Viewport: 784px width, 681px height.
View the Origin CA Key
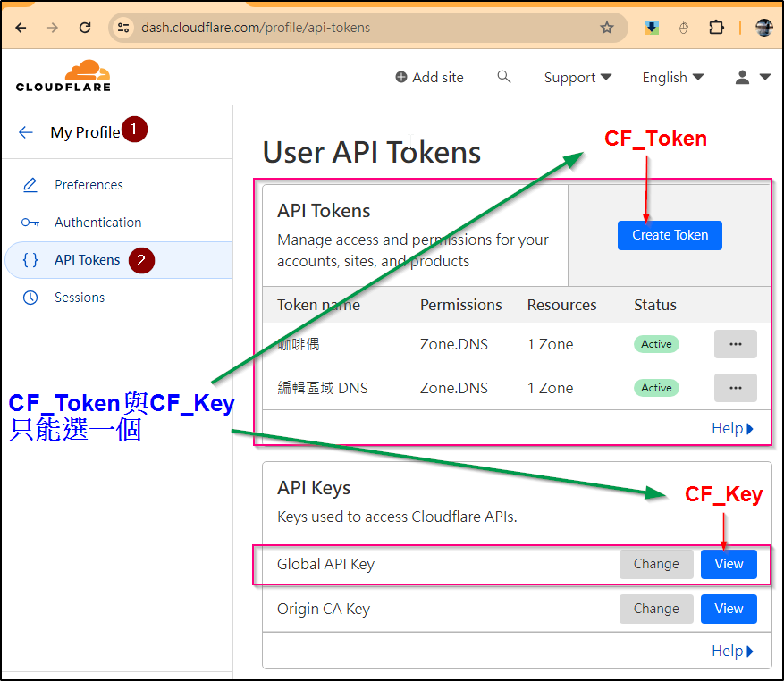tap(729, 609)
